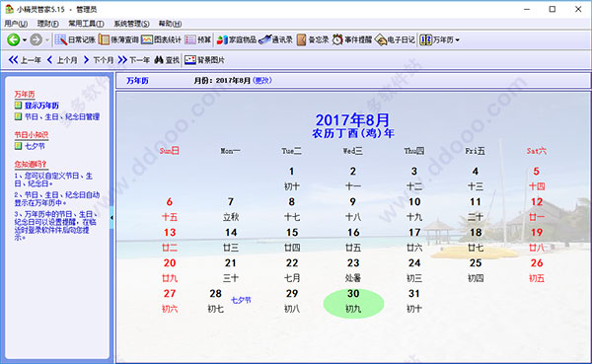The height and width of the screenshot is (364, 592).
Task: Open the 帮助(H) menu
Action: pyautogui.click(x=170, y=24)
